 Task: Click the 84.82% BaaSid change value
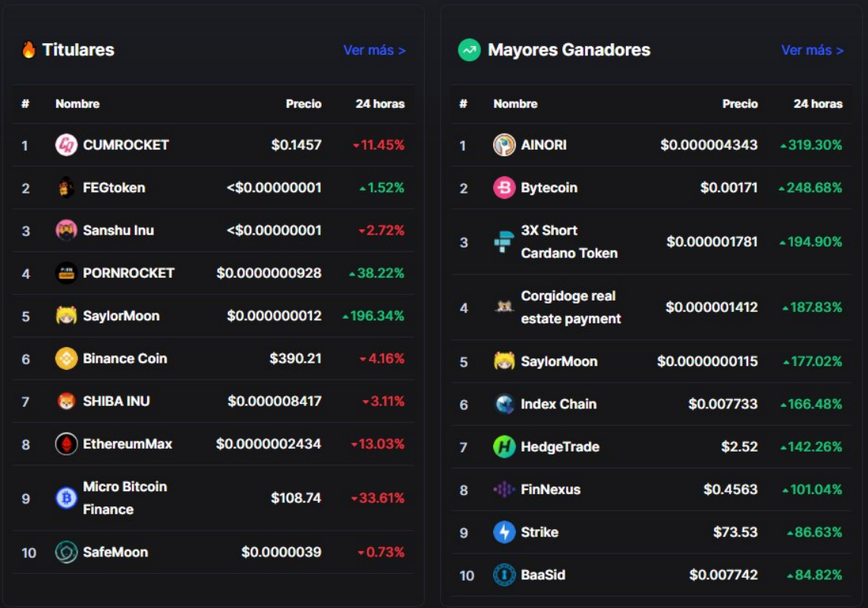point(815,575)
